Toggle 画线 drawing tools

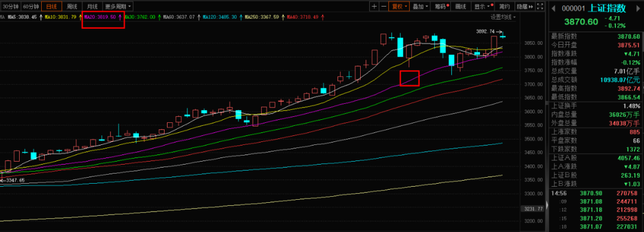[x=461, y=7]
